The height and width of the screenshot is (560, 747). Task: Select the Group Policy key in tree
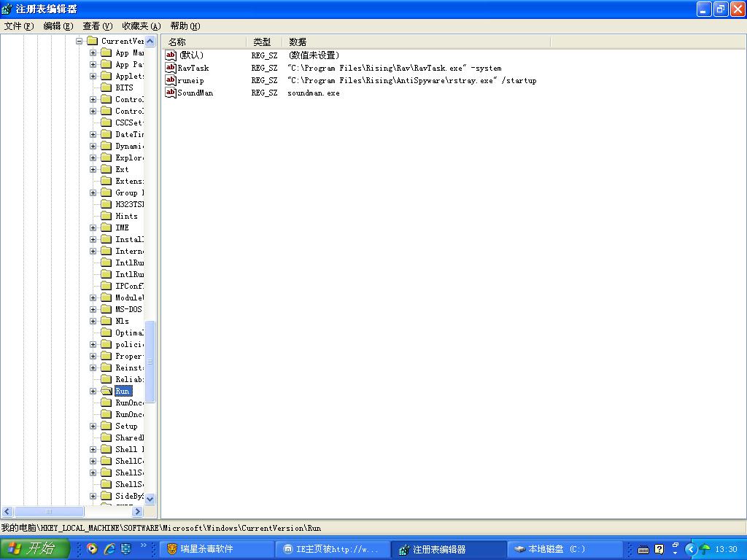pyautogui.click(x=129, y=192)
